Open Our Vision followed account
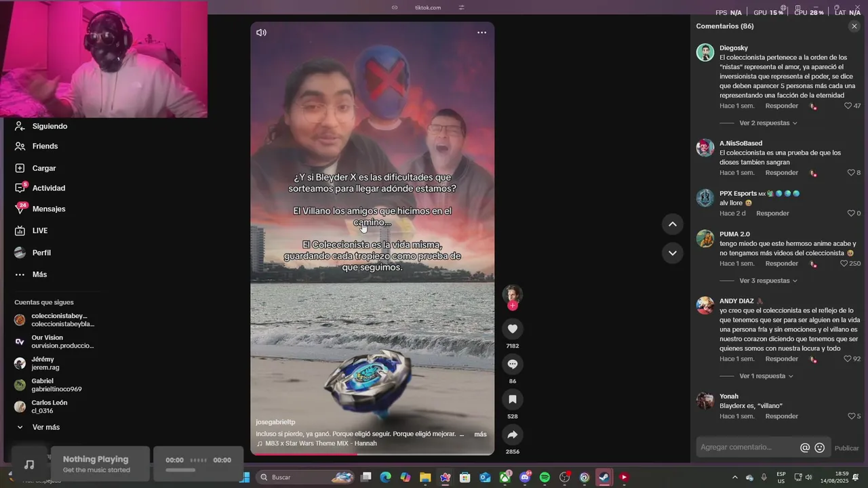The image size is (868, 488). coord(56,342)
